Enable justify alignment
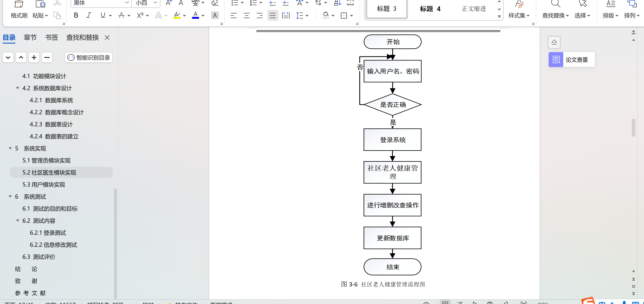Image resolution: width=644 pixels, height=304 pixels. [x=273, y=16]
